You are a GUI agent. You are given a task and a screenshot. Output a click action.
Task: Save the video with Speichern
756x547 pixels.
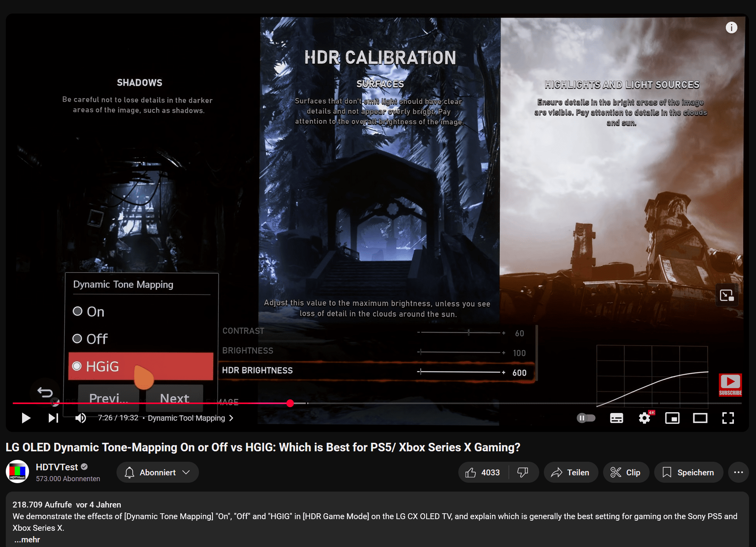click(x=689, y=472)
